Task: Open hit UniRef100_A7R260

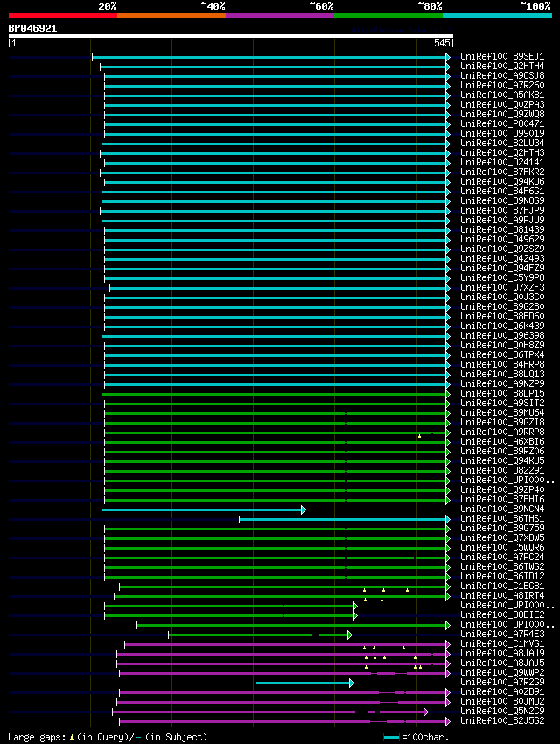Action: coord(502,86)
